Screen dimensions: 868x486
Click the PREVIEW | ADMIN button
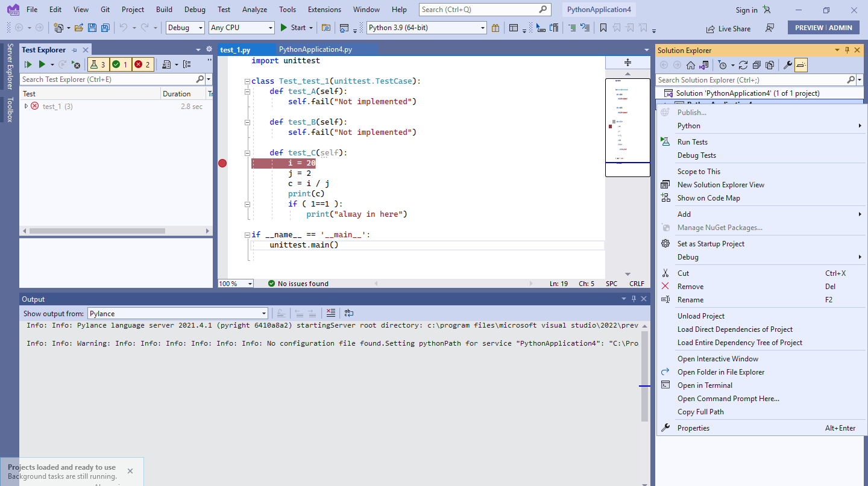[x=823, y=28]
